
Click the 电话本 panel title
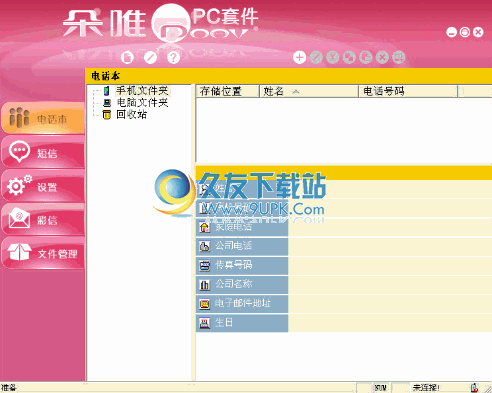(x=106, y=76)
